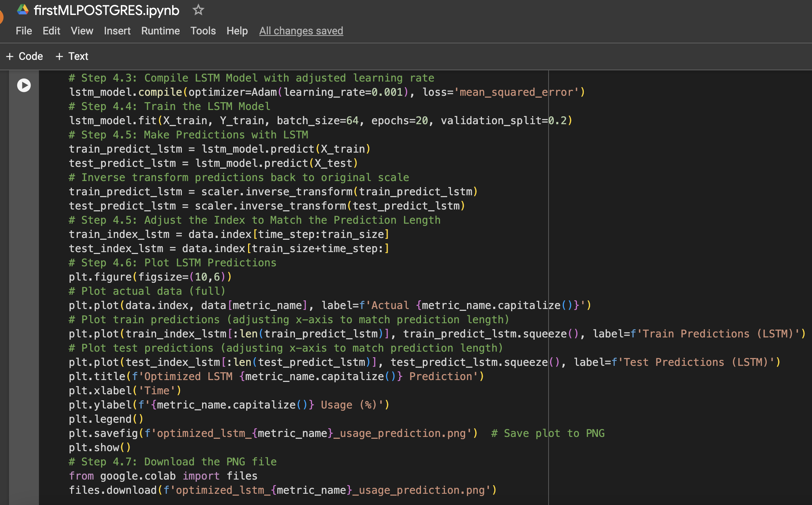Open the cell's run options via play icon
812x505 pixels.
point(24,85)
